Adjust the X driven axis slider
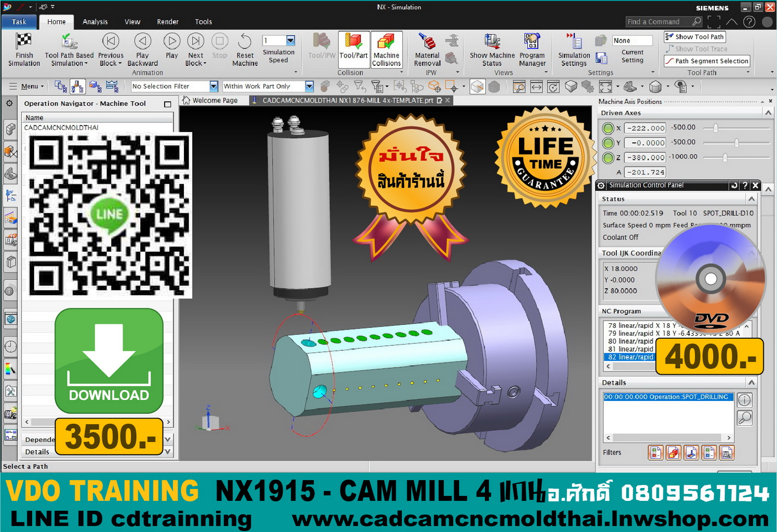 point(715,128)
